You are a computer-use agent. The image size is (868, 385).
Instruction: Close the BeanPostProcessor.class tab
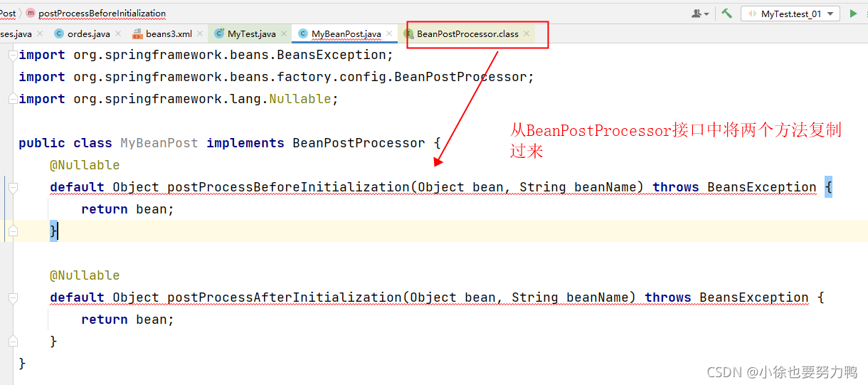[526, 33]
